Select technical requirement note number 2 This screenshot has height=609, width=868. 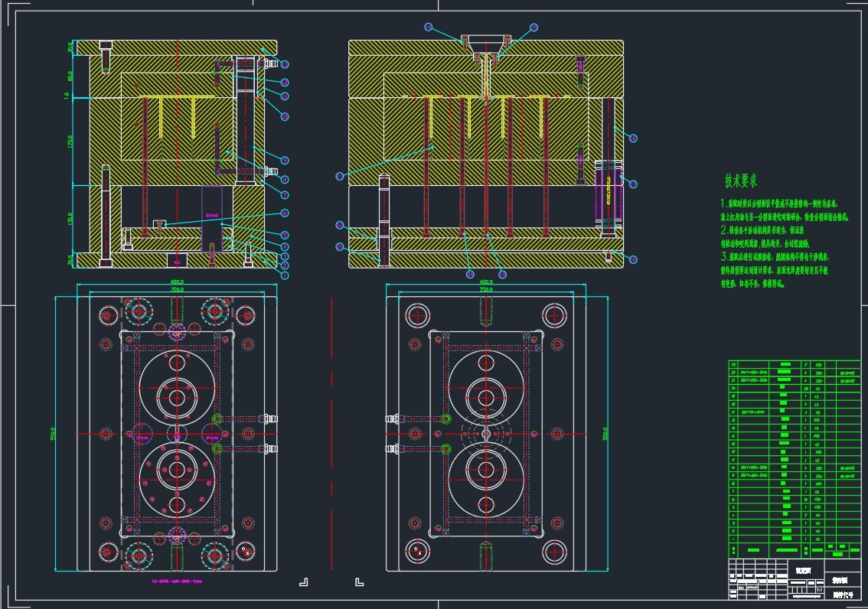(765, 236)
